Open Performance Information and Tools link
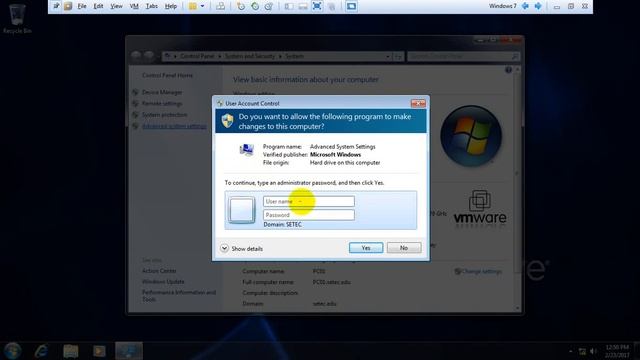The height and width of the screenshot is (360, 640). click(179, 296)
